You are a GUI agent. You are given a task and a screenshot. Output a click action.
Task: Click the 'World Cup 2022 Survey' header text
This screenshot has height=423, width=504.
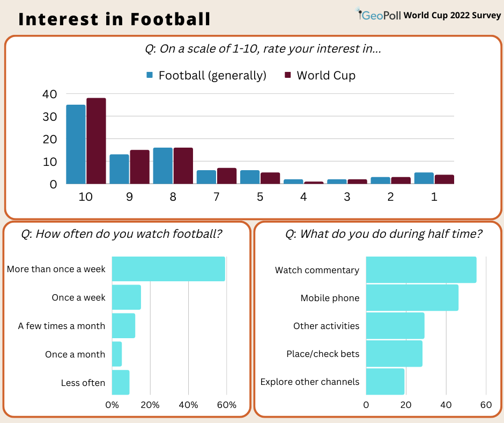451,15
